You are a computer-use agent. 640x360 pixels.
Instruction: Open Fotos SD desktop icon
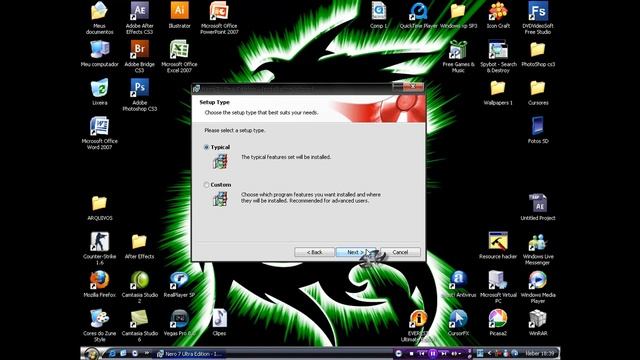click(538, 130)
